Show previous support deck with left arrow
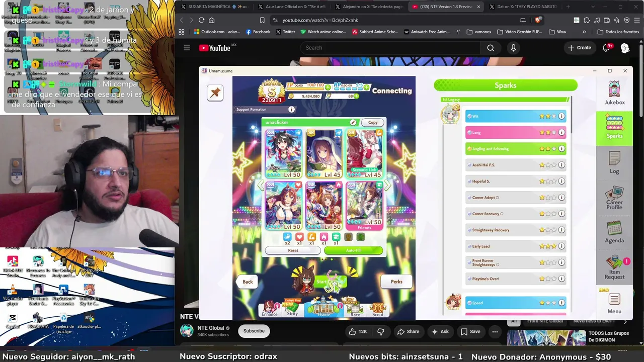Viewport: 644px width, 362px height. (260, 186)
